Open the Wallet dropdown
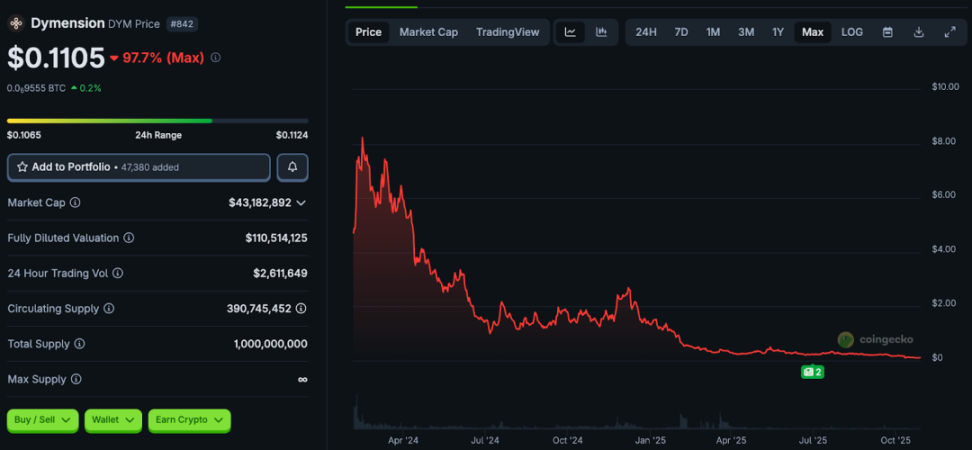Screen dimensions: 972x450 point(113,421)
